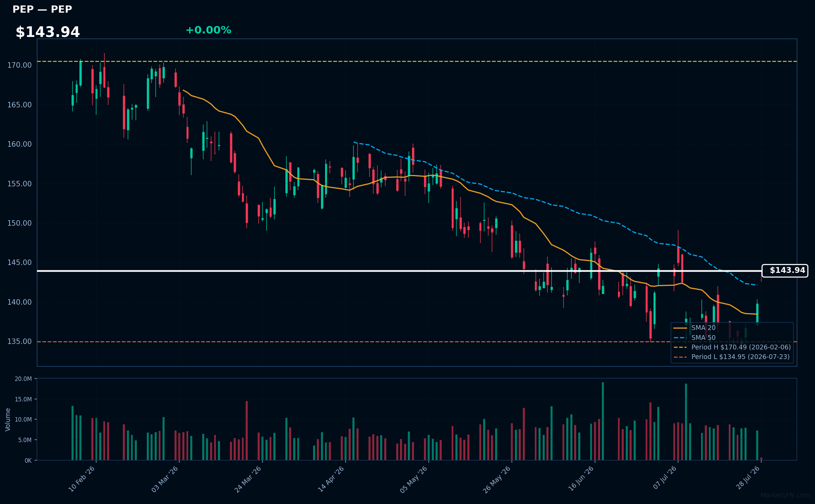
Task: Select the "Period L $134.95 (2026-07-23)" legend entry
Action: pyautogui.click(x=732, y=357)
